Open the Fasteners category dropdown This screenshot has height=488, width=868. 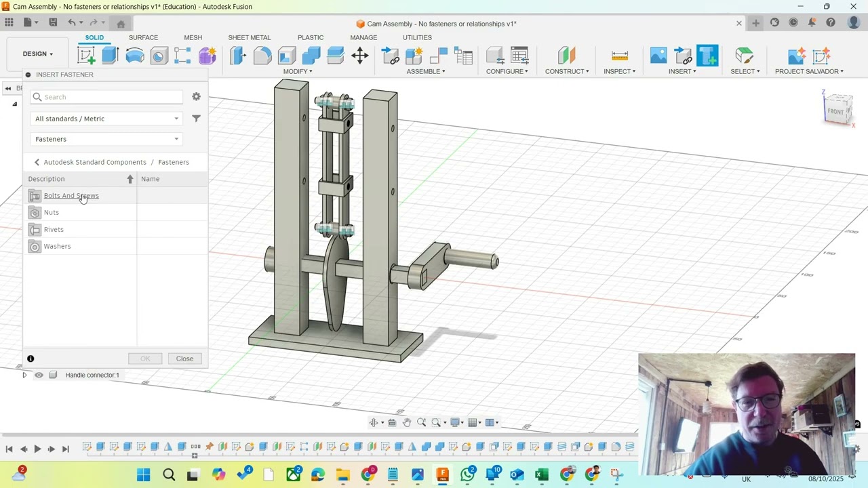[x=106, y=139]
